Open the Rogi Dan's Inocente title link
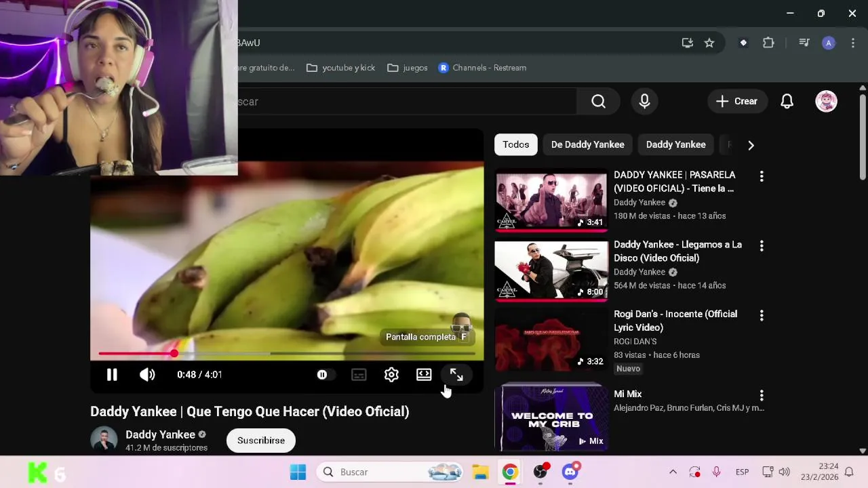The height and width of the screenshot is (488, 868). [x=675, y=321]
